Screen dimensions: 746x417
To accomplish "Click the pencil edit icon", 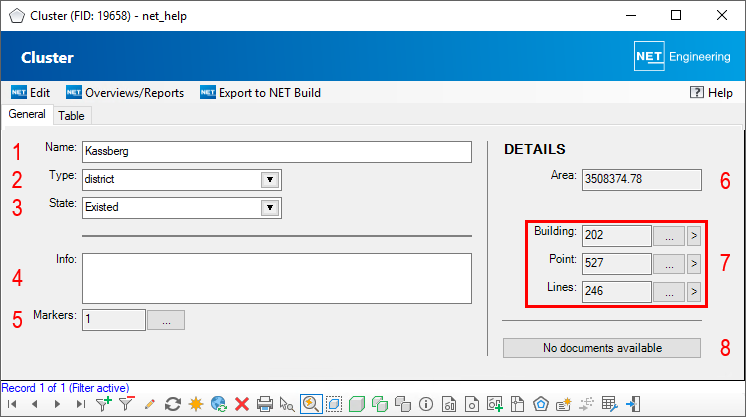I will coord(149,405).
